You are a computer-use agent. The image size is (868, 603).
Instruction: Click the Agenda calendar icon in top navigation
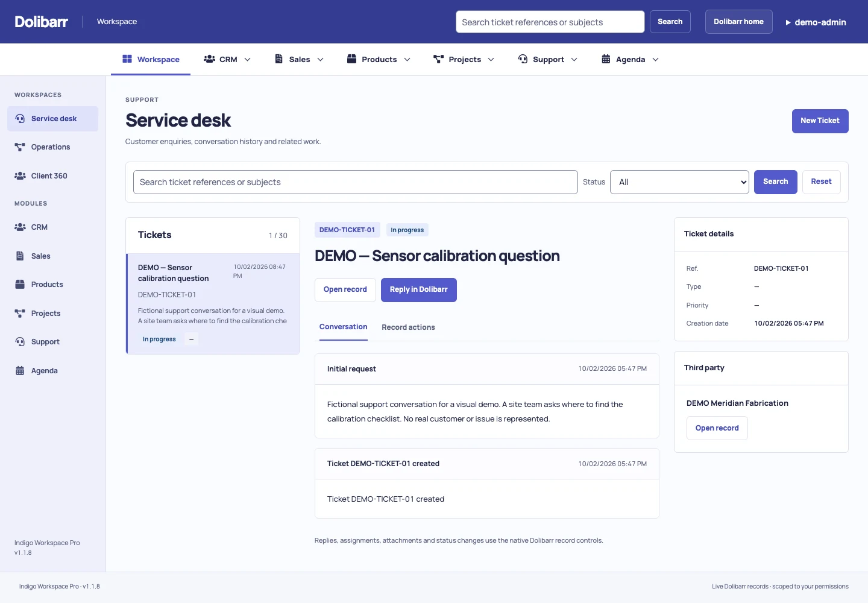(x=606, y=59)
